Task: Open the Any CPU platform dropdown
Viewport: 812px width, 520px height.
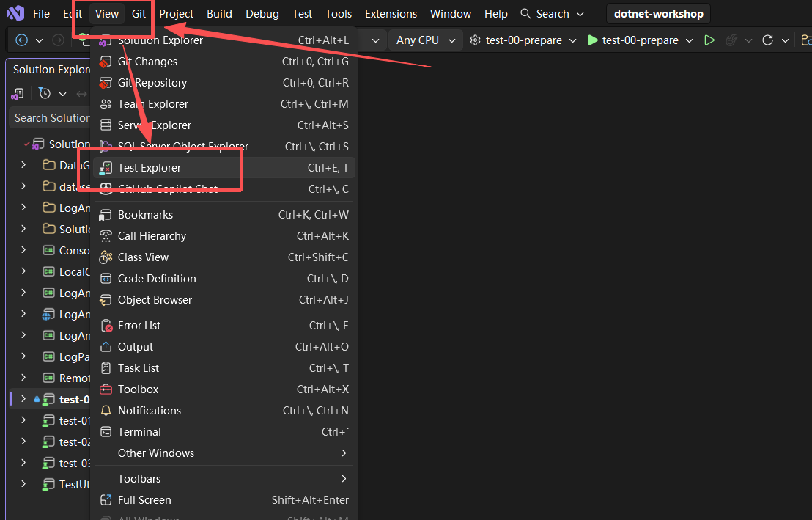Action: click(425, 40)
